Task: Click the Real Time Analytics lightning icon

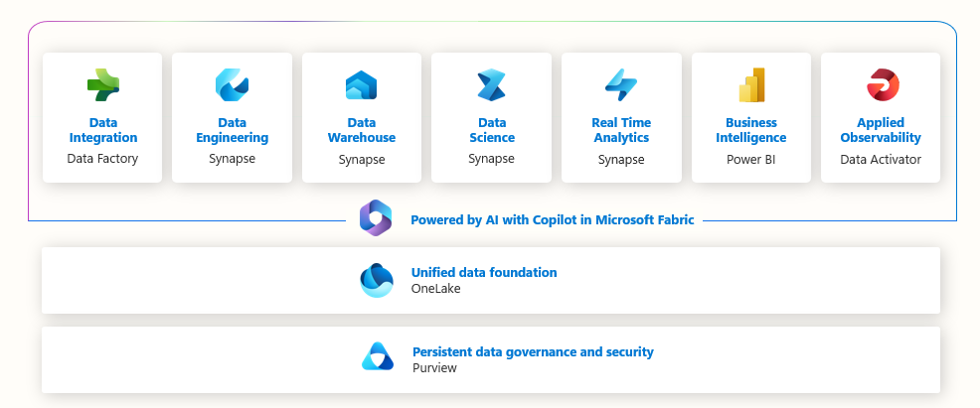Action: (620, 84)
